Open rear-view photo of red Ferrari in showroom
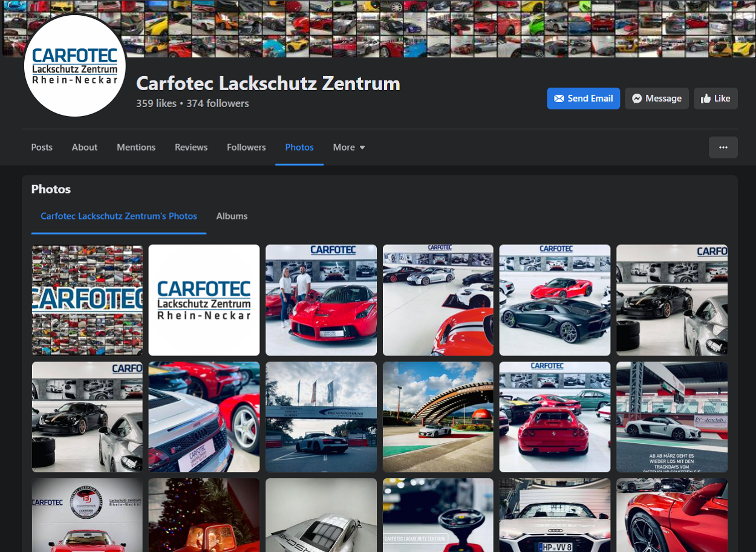The height and width of the screenshot is (552, 756). [x=555, y=417]
